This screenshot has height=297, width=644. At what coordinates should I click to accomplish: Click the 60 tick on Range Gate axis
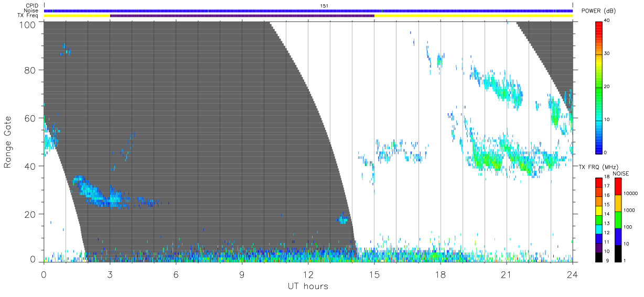coord(29,118)
